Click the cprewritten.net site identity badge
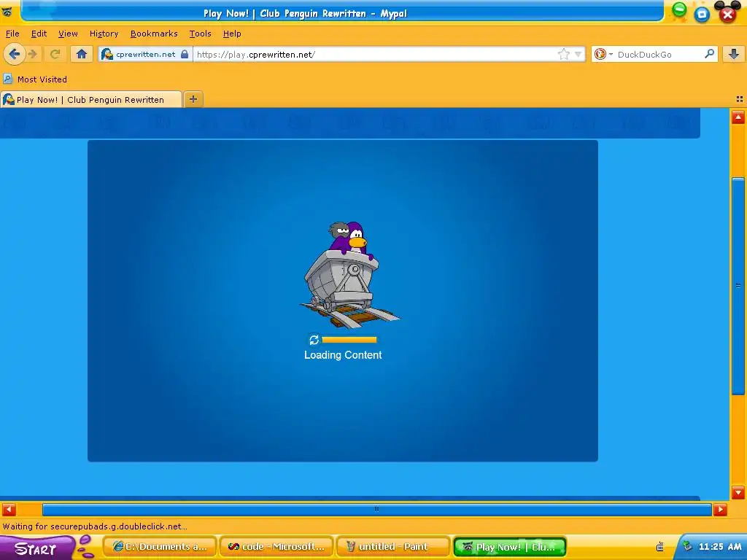The height and width of the screenshot is (560, 747). [x=145, y=54]
